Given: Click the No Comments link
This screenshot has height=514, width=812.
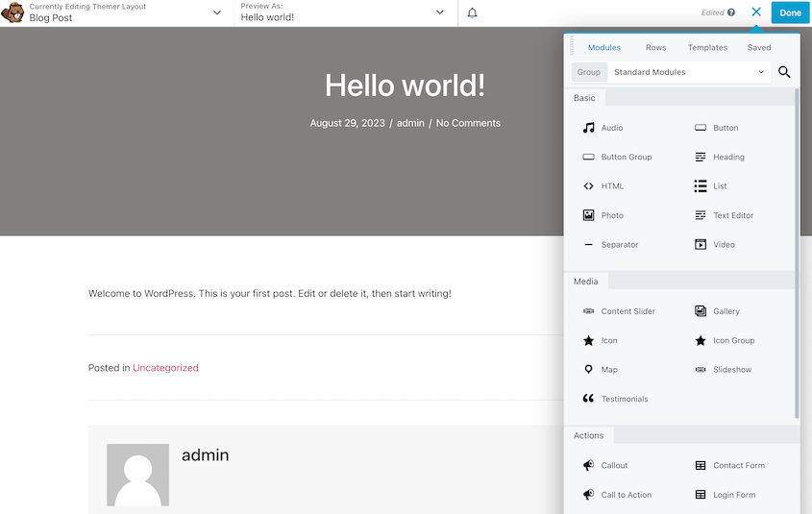Looking at the screenshot, I should point(468,123).
